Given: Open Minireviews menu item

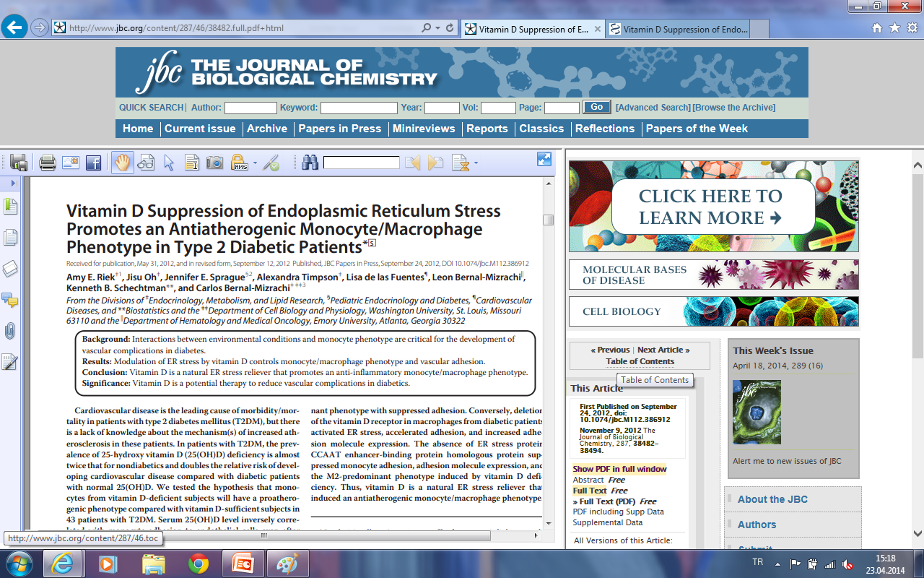Looking at the screenshot, I should (424, 129).
